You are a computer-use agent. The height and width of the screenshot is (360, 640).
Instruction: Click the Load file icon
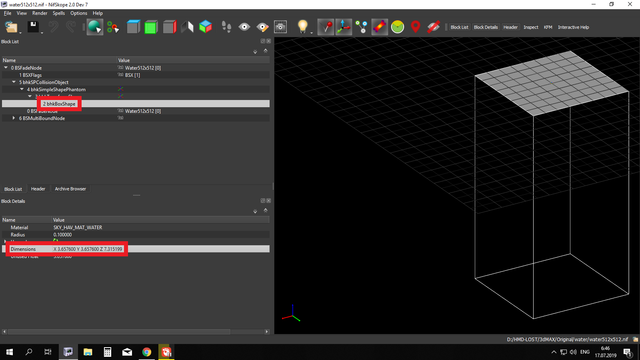point(11,27)
